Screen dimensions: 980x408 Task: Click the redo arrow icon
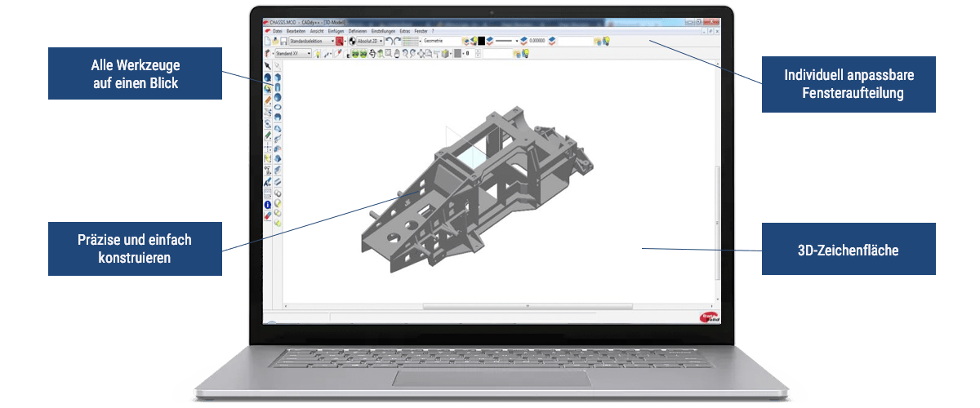point(398,40)
